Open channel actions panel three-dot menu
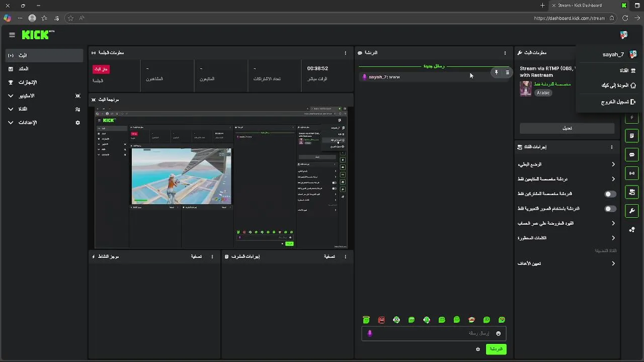 (x=612, y=147)
